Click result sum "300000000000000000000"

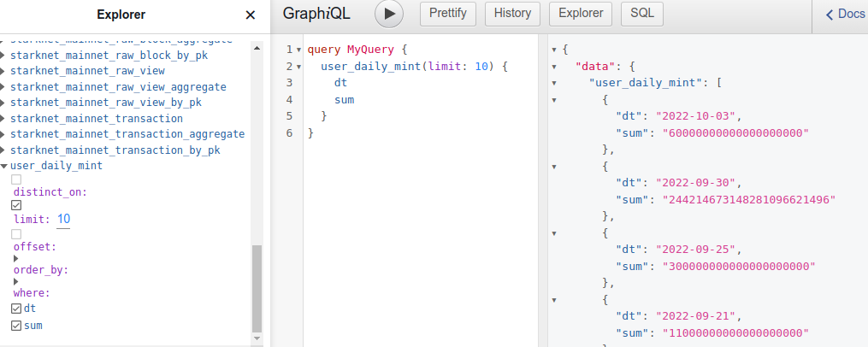pyautogui.click(x=740, y=266)
